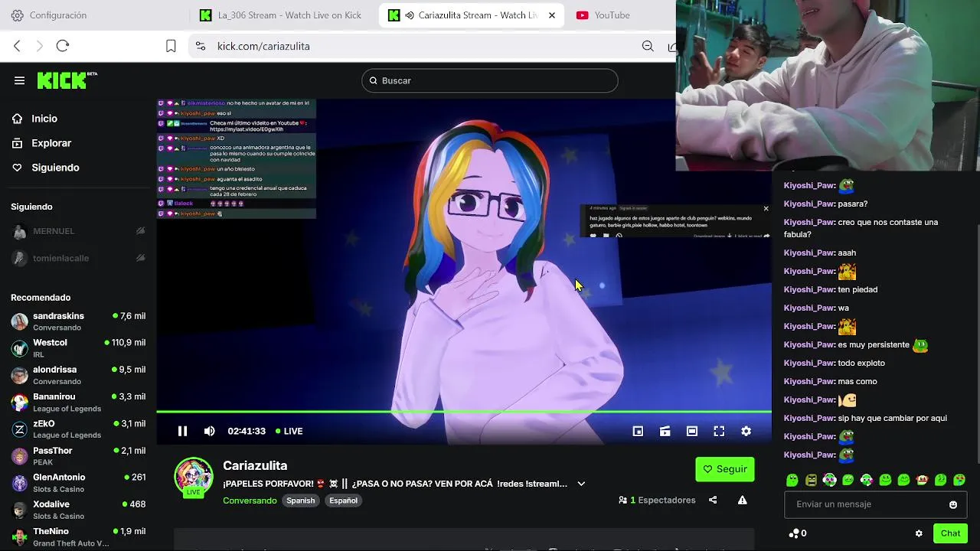Mute the stream volume
Image resolution: width=980 pixels, height=551 pixels.
(209, 431)
